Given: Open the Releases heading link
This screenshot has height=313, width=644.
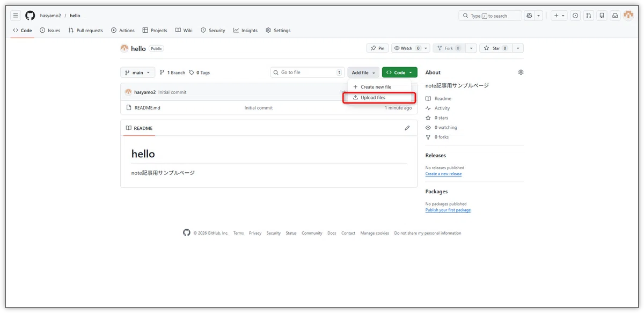Looking at the screenshot, I should pyautogui.click(x=436, y=156).
